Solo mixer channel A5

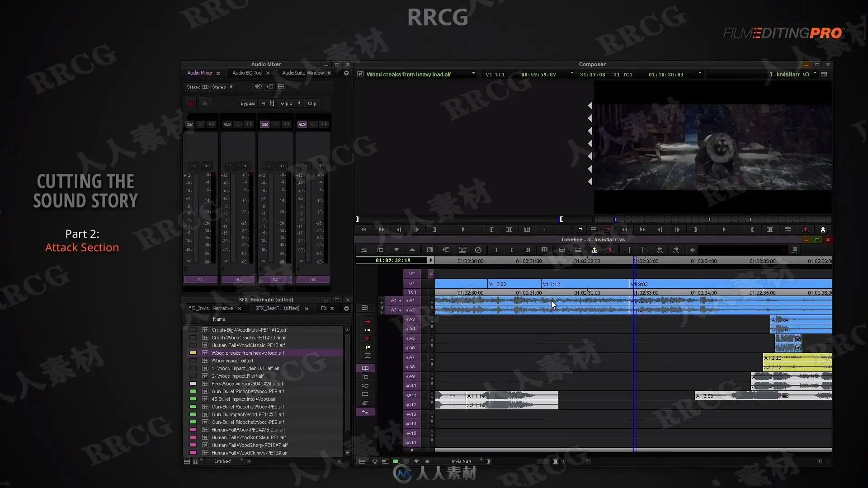pyautogui.click(x=193, y=166)
